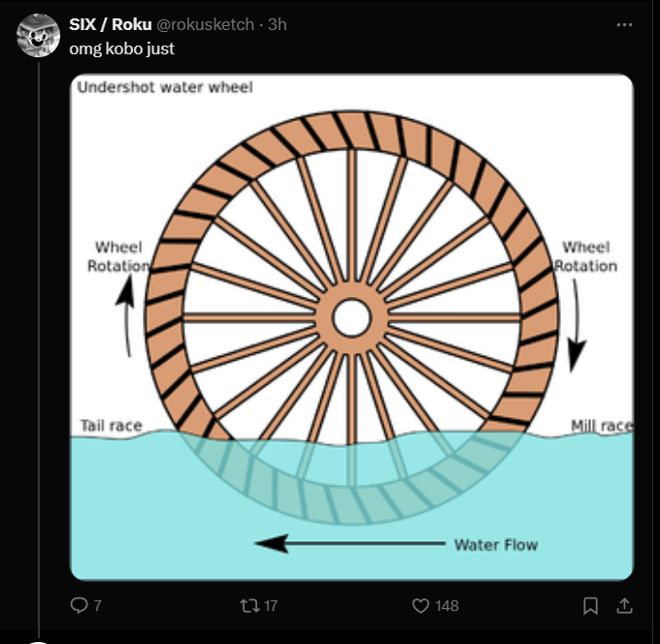Open the share upload icon

(625, 606)
